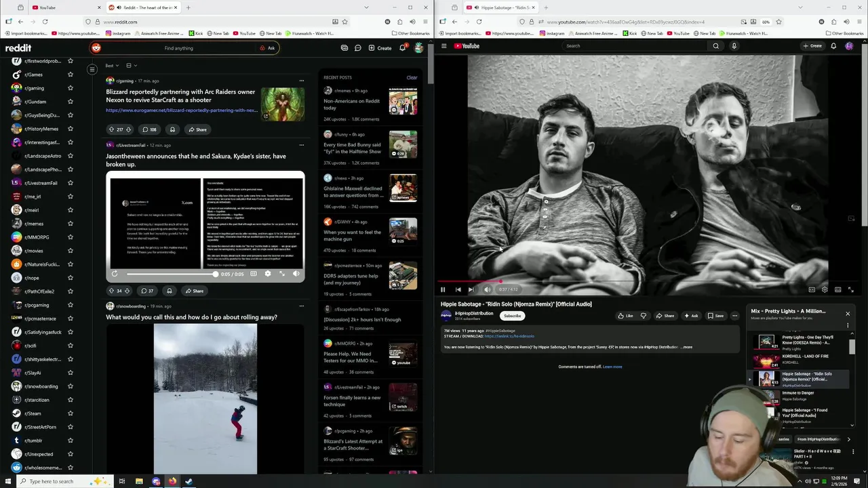The image size is (868, 488).
Task: Open more actions menu under video
Action: (734, 316)
